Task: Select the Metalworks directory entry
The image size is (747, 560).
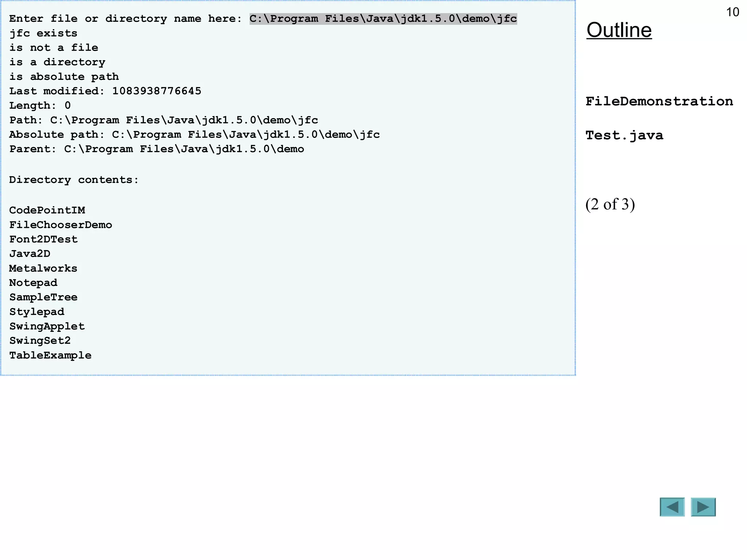Action: click(x=43, y=268)
